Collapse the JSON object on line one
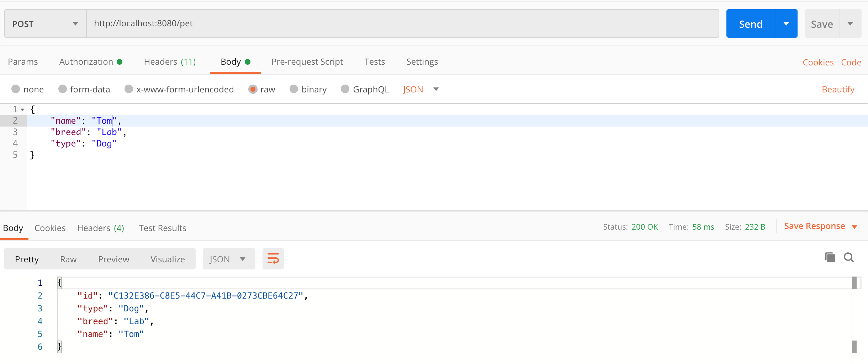This screenshot has height=364, width=868. tap(22, 109)
